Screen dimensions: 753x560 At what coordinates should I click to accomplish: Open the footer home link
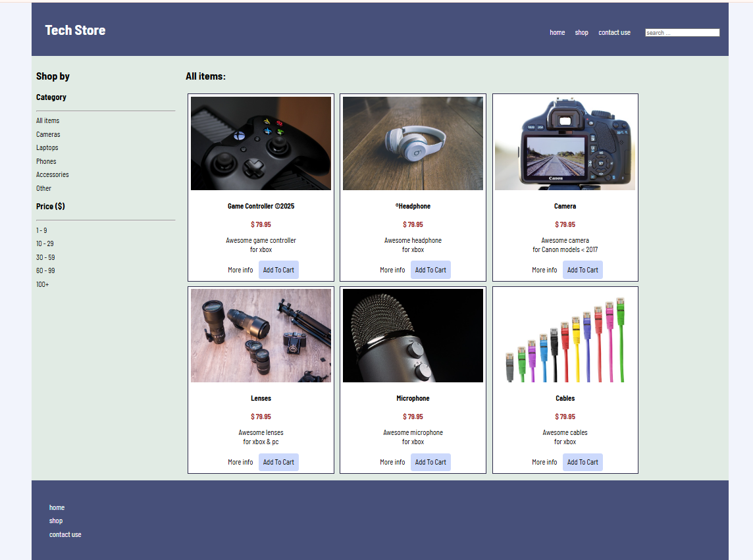click(57, 507)
